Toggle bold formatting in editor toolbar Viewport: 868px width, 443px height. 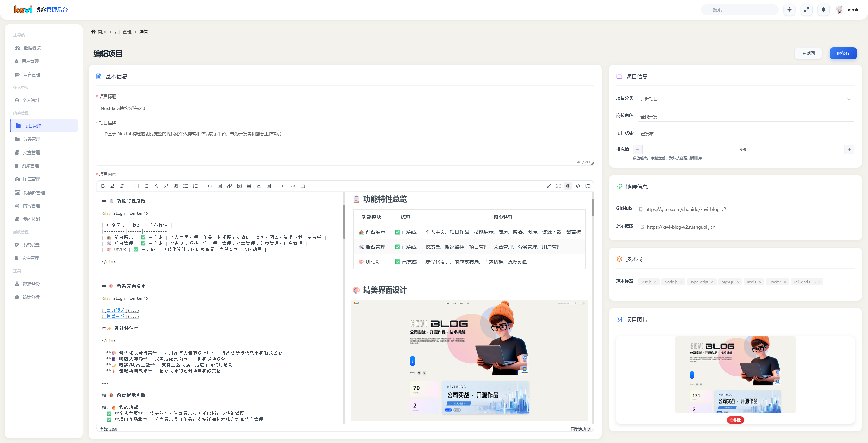[103, 186]
